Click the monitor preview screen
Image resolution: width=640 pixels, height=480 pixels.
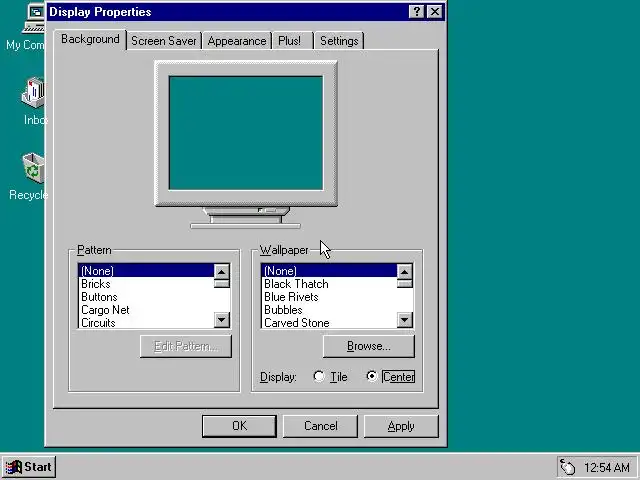pos(246,133)
